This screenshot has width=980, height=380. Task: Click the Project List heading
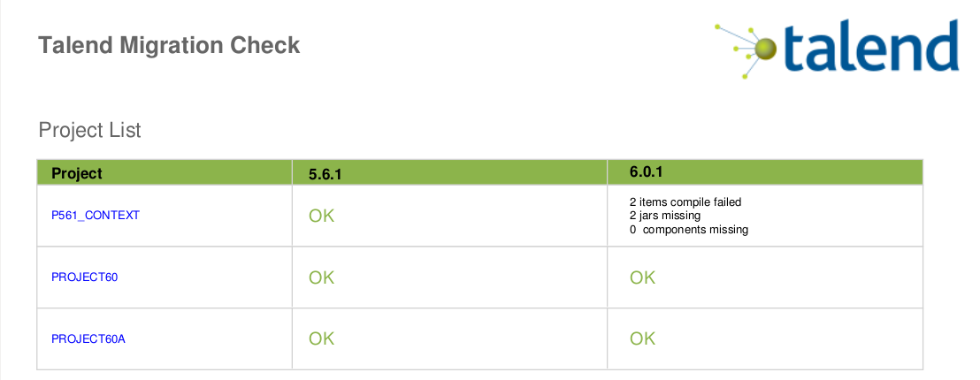[89, 131]
